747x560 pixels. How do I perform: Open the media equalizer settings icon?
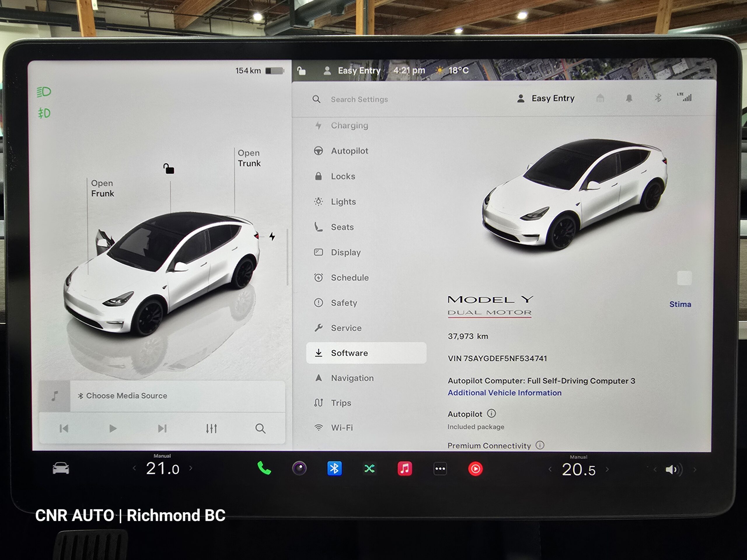click(x=211, y=428)
